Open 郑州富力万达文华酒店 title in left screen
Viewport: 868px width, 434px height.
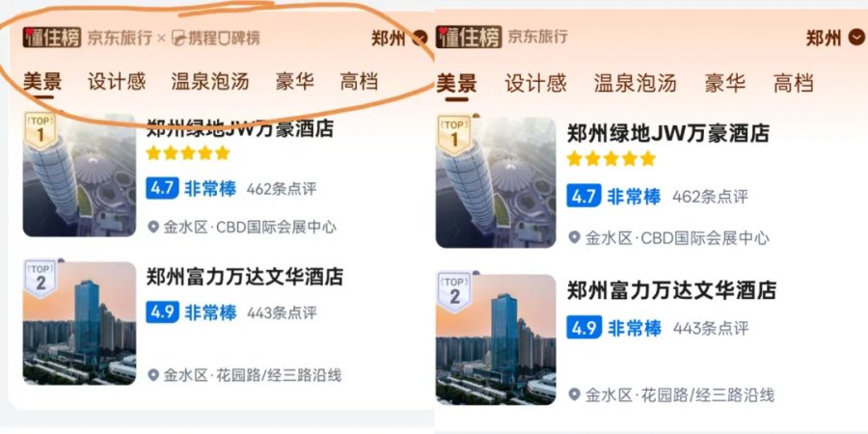tap(245, 276)
